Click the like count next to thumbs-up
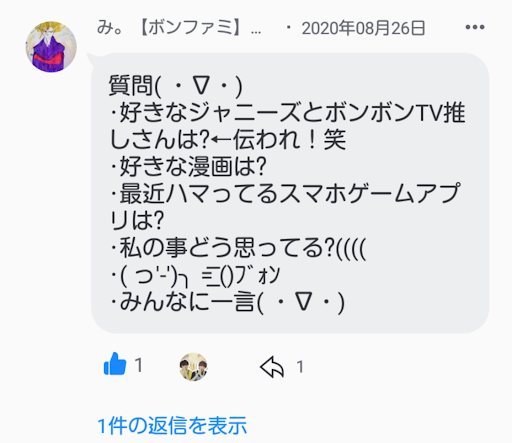Viewport: 512px width, 443px height. (139, 365)
